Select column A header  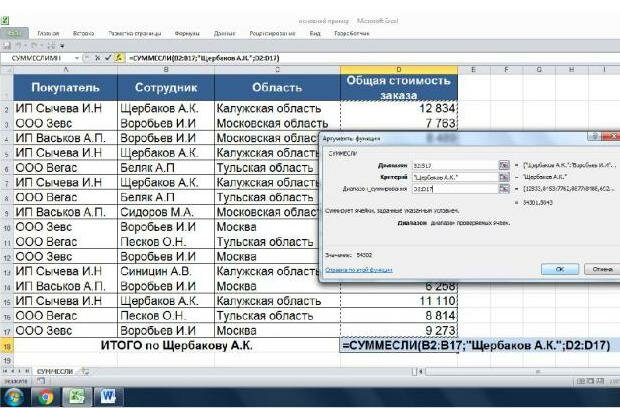(x=66, y=70)
